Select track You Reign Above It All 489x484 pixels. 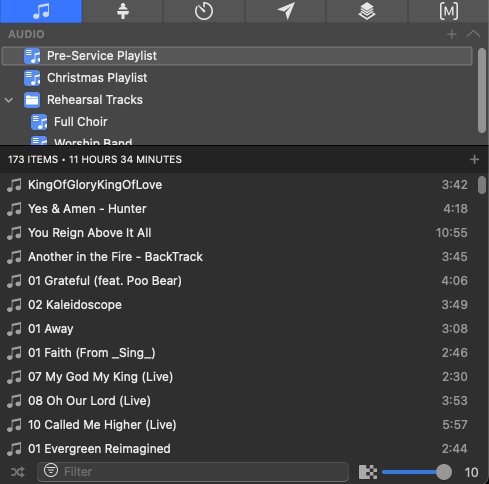(237, 233)
